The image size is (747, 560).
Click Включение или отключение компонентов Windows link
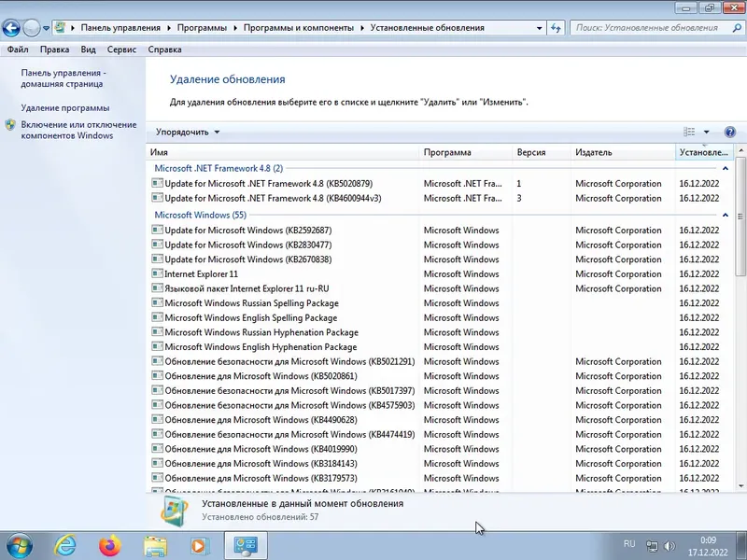(x=78, y=130)
